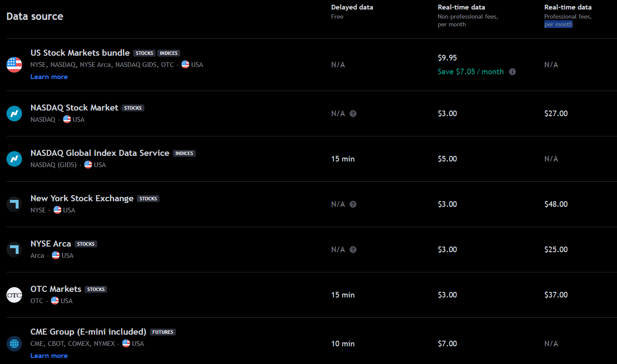Click the $9.95 bundle price
Screen dimensions: 617x364
click(447, 58)
